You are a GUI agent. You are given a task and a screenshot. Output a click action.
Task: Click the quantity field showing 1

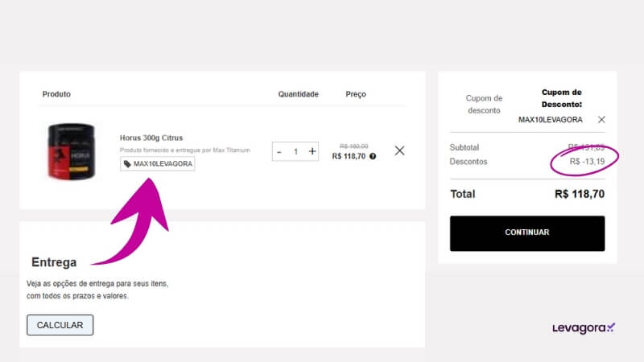295,152
